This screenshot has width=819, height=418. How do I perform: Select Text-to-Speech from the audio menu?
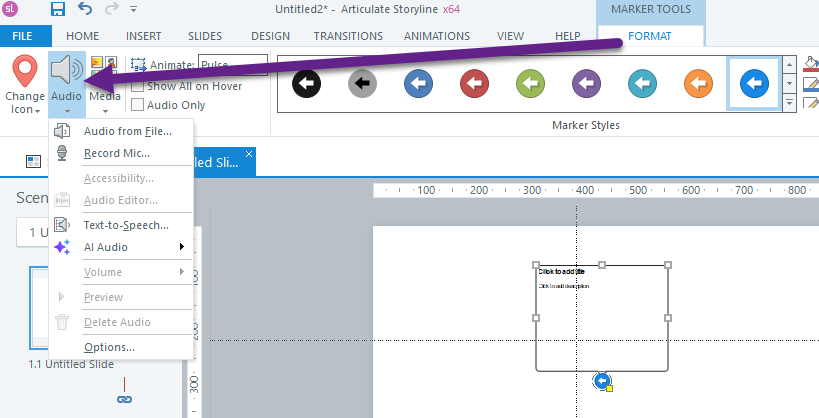[x=126, y=225]
